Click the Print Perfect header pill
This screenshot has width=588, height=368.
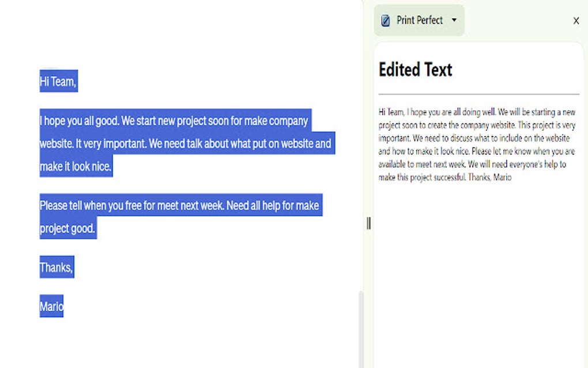pyautogui.click(x=419, y=20)
